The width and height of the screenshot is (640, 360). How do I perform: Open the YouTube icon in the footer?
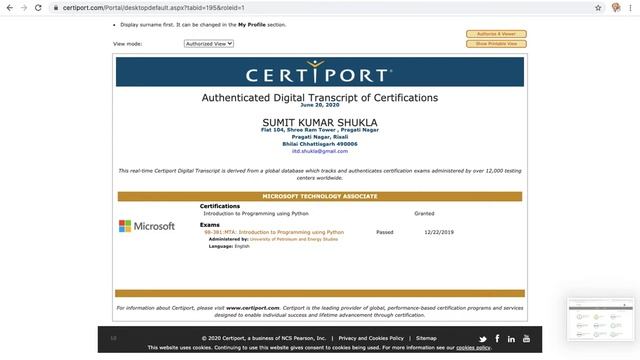tap(527, 338)
